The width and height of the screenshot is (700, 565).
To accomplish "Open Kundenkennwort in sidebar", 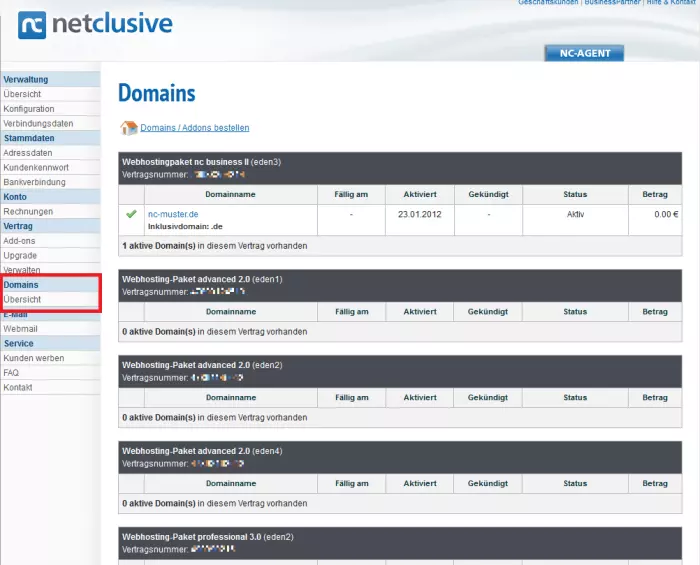I will click(x=36, y=168).
